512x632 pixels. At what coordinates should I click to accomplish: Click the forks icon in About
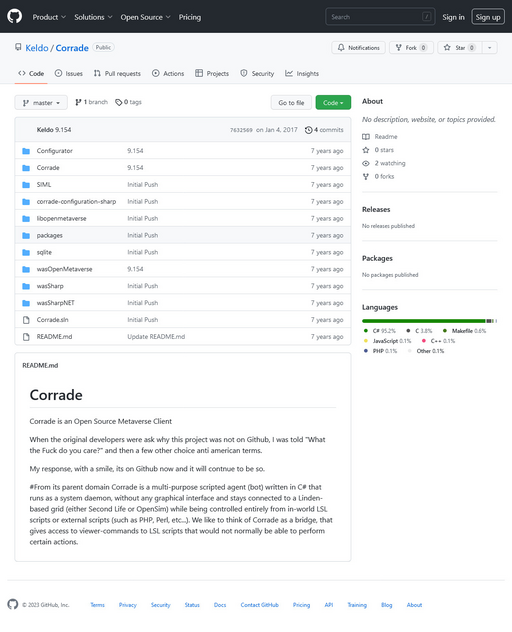click(x=366, y=177)
